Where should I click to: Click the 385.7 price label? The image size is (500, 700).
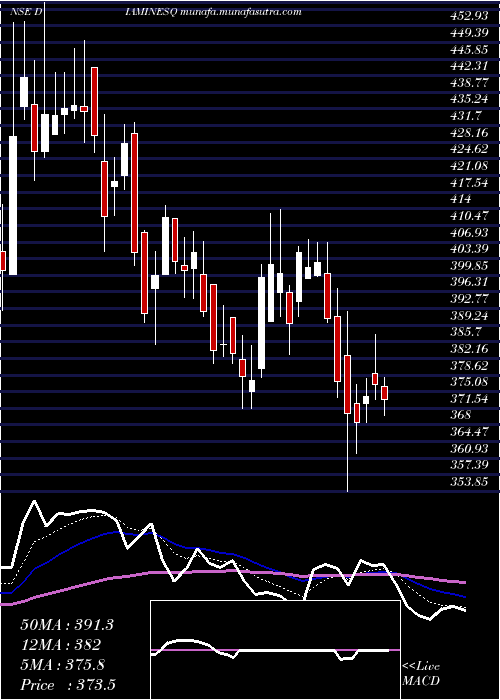(466, 333)
